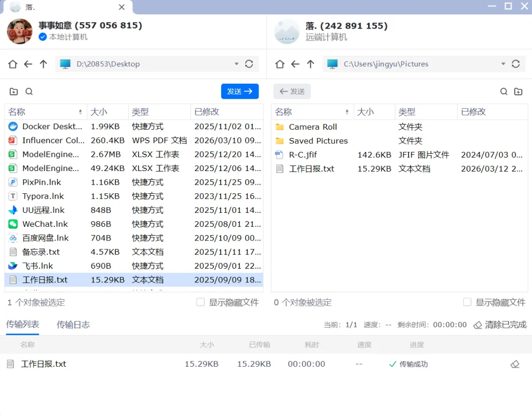Viewport: 532px width, 415px height.
Task: Send selected file with blue 发送 button
Action: coord(240,91)
